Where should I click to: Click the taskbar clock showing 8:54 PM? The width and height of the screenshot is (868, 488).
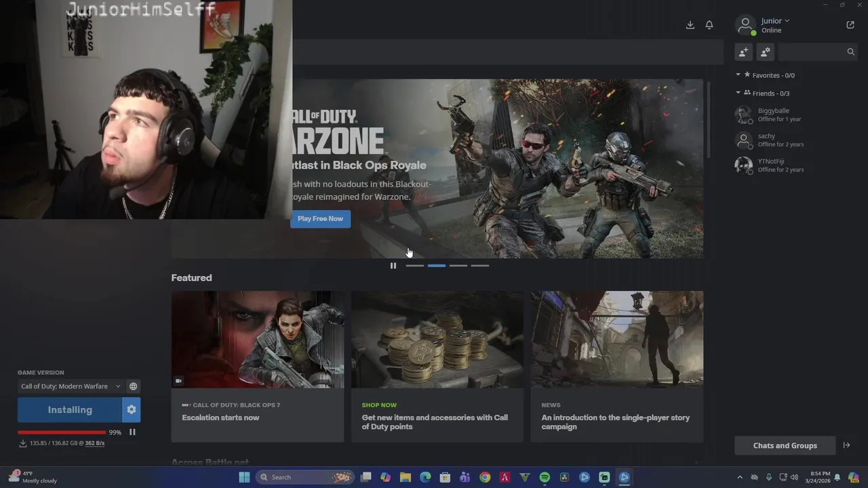click(x=816, y=477)
